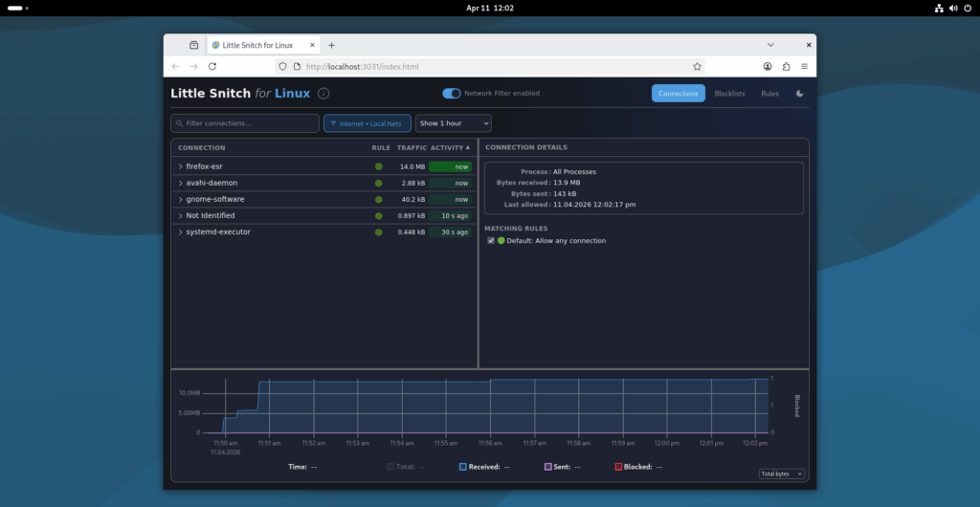This screenshot has height=507, width=980.
Task: Close the Little Snitch for Linux tab
Action: (x=313, y=45)
